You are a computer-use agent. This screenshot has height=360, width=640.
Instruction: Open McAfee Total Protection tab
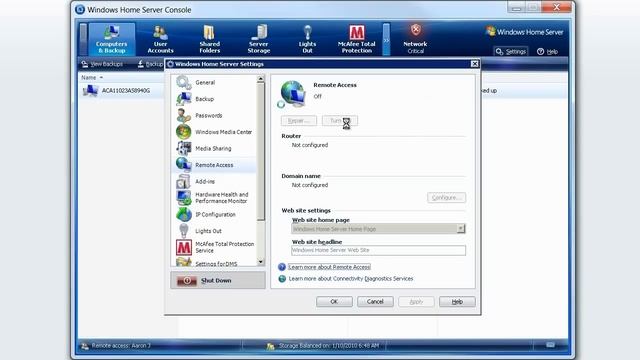click(x=356, y=39)
